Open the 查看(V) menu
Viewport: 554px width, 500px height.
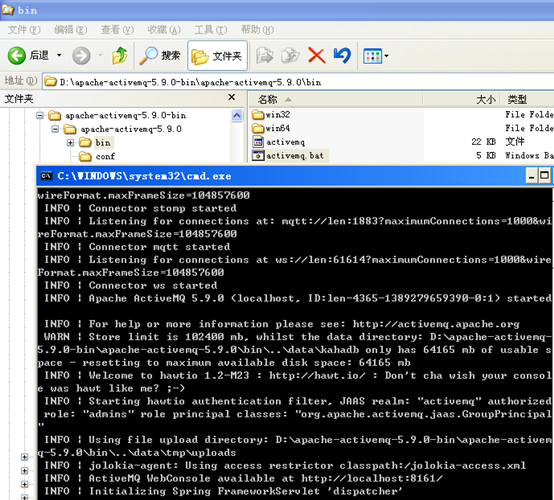117,30
